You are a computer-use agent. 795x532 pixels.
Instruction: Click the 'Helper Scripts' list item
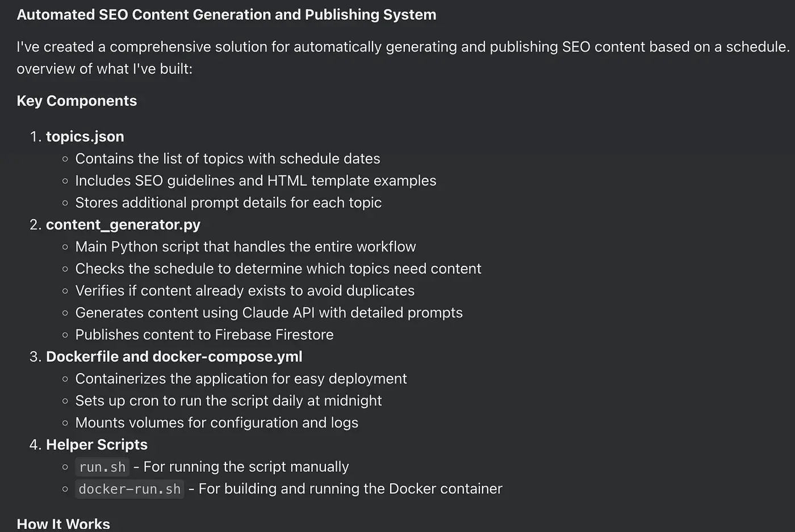97,445
